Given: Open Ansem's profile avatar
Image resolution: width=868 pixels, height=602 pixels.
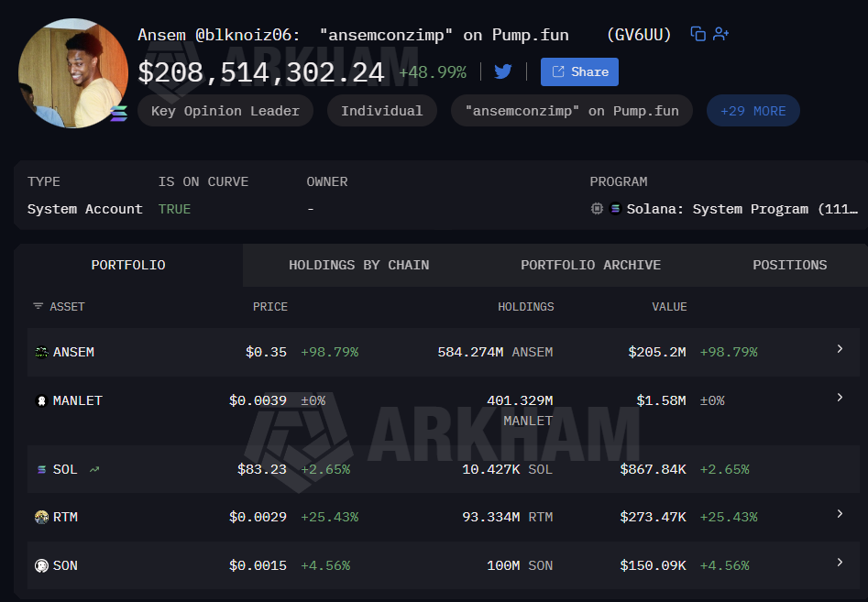Looking at the screenshot, I should pos(73,73).
